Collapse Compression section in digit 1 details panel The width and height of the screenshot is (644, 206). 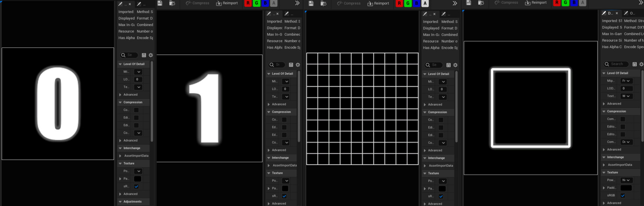(x=268, y=112)
